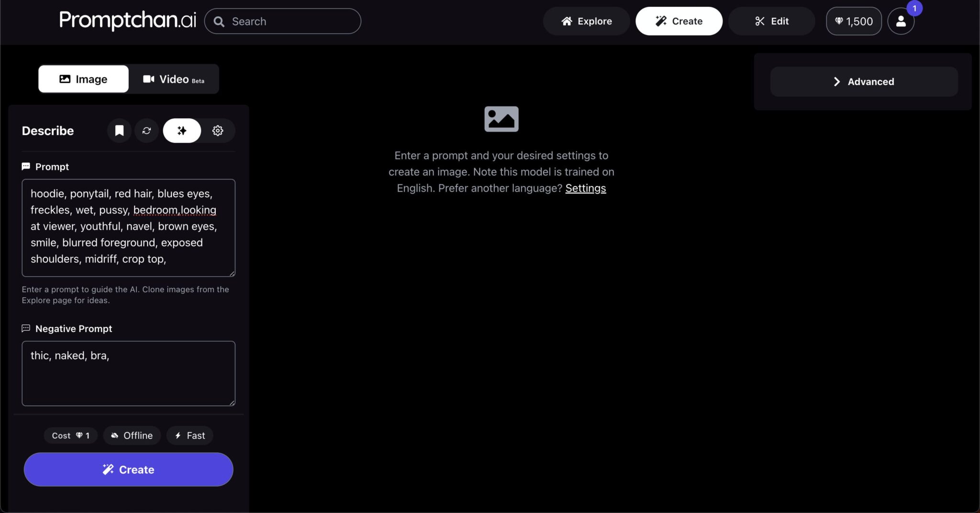Click the bookmark icon beside Describe
980x513 pixels.
[119, 131]
